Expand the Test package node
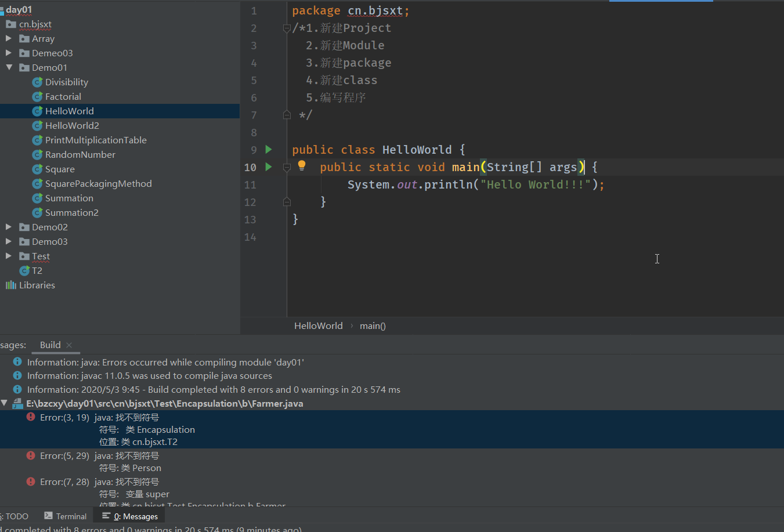This screenshot has height=532, width=784. [x=9, y=256]
